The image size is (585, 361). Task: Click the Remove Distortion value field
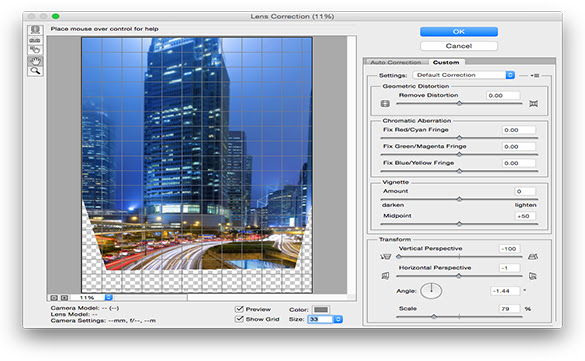point(503,95)
